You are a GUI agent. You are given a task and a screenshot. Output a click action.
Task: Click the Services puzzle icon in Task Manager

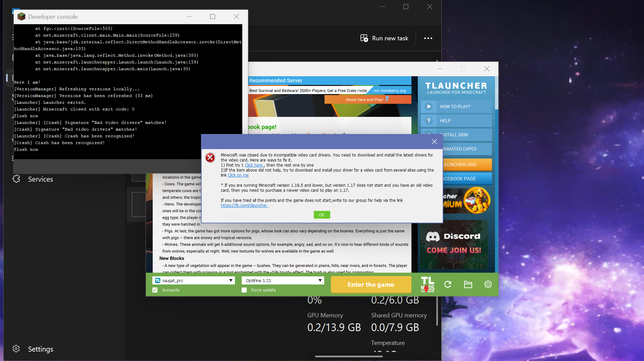pos(16,179)
